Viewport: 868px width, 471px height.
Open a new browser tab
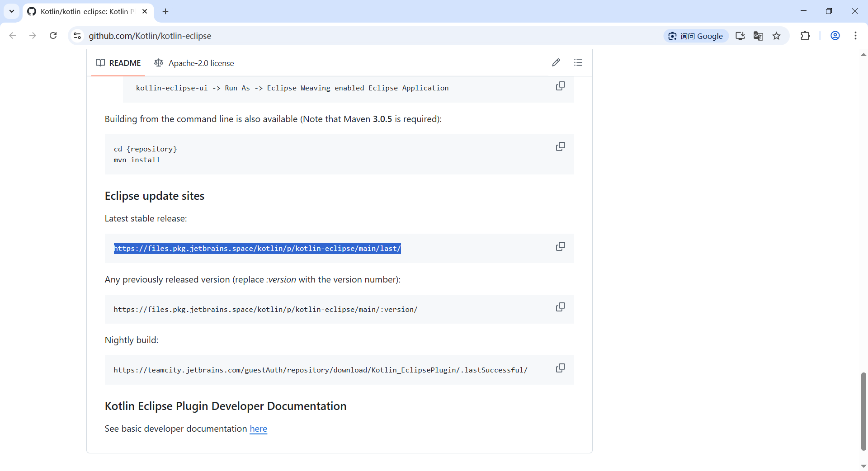[x=165, y=11]
